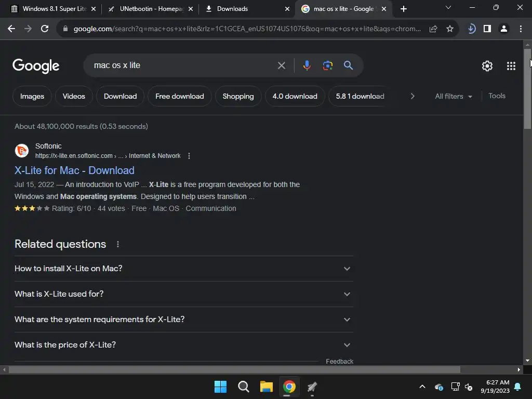Open the notification bell in taskbar
The image size is (532, 399).
point(518,387)
